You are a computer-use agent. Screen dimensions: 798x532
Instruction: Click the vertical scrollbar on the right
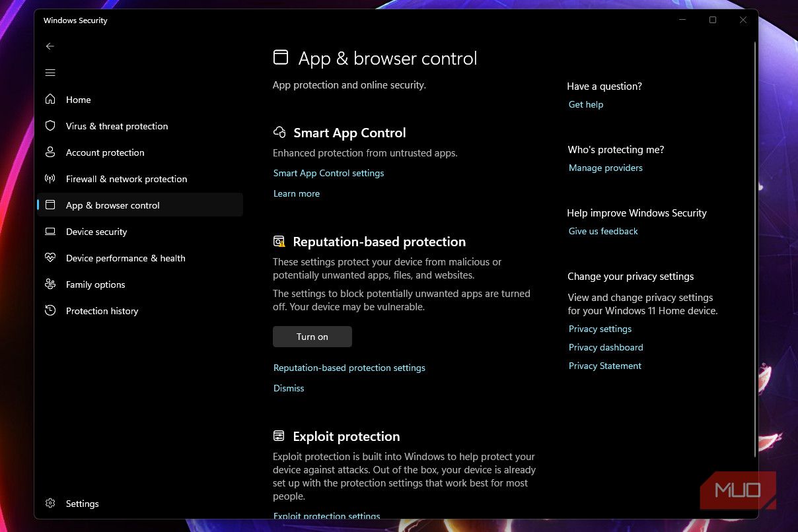(x=755, y=251)
